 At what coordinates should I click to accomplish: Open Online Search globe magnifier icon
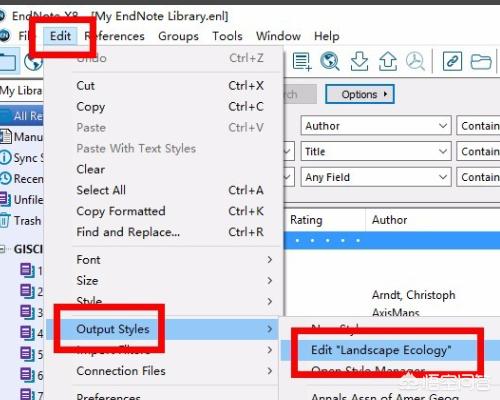(x=330, y=61)
